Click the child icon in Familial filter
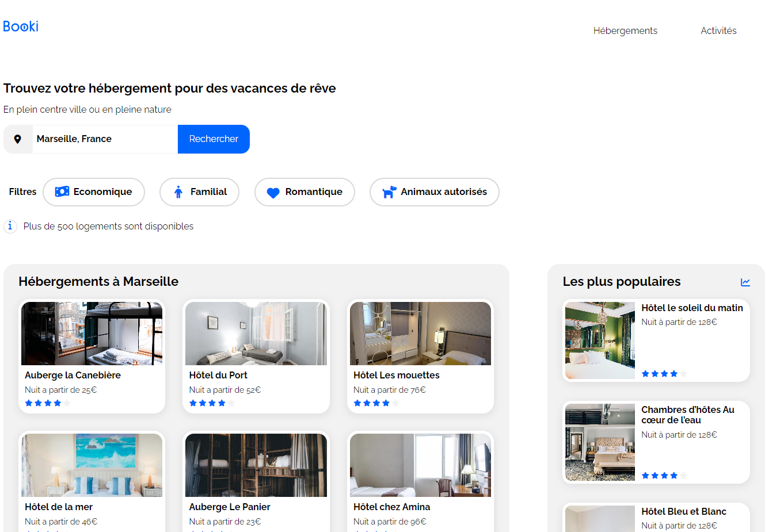The height and width of the screenshot is (532, 784). tap(178, 192)
